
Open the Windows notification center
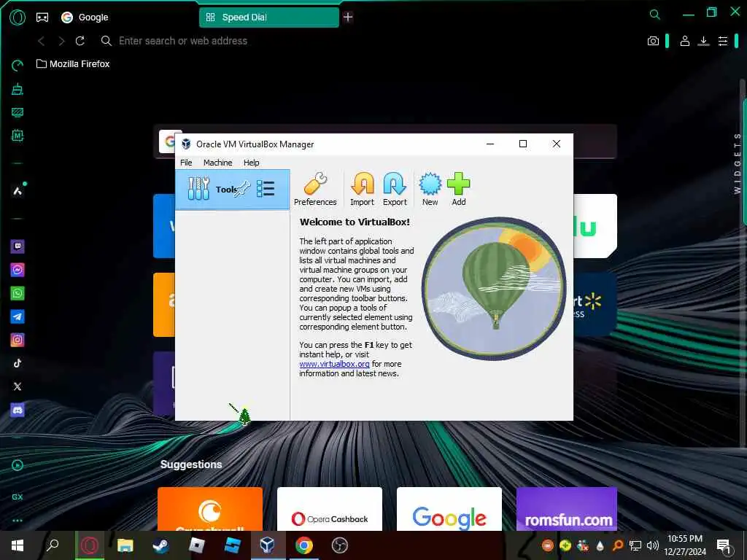tap(724, 545)
